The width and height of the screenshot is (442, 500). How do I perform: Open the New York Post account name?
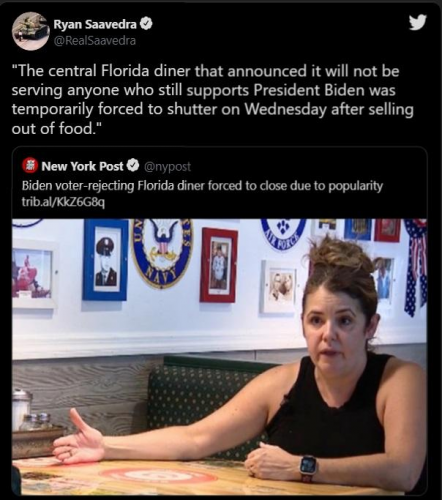[x=82, y=166]
